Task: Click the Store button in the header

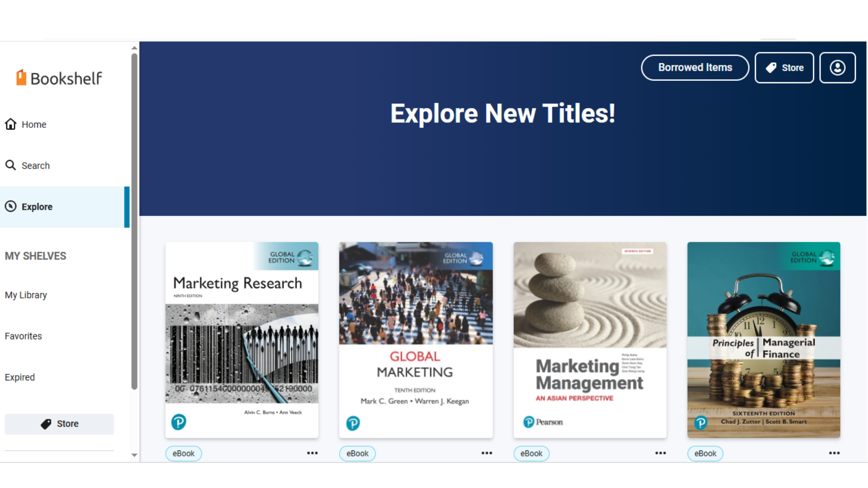Action: tap(784, 68)
